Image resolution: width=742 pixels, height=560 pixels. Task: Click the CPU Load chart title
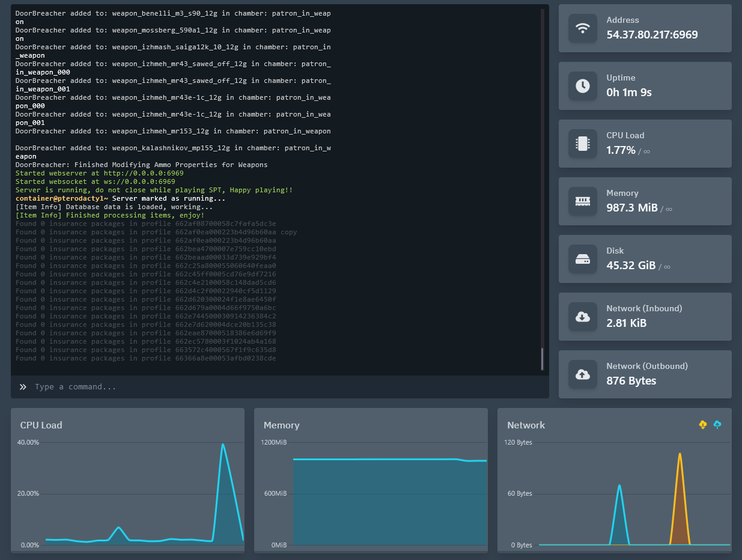pos(41,425)
